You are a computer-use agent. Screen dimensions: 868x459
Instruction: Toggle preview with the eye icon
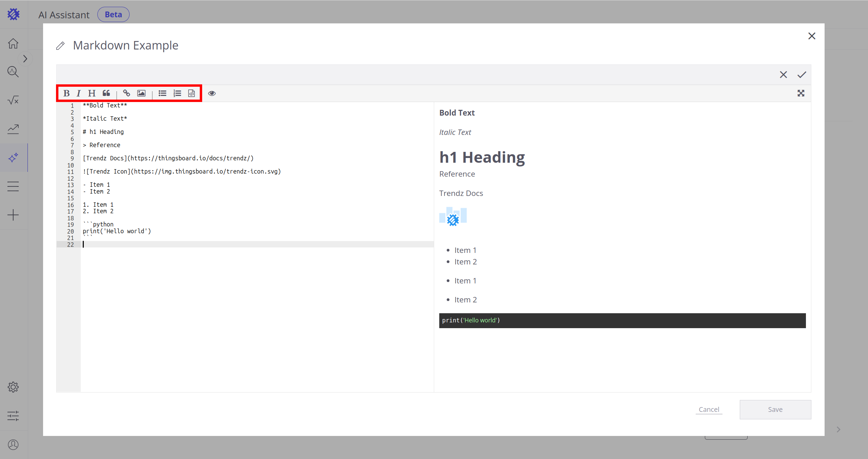coord(212,93)
